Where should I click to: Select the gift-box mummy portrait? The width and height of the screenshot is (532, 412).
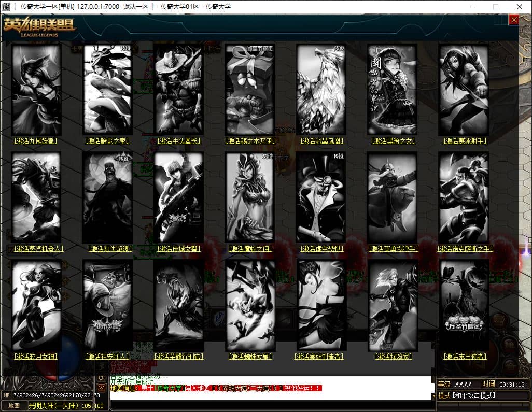(250, 90)
